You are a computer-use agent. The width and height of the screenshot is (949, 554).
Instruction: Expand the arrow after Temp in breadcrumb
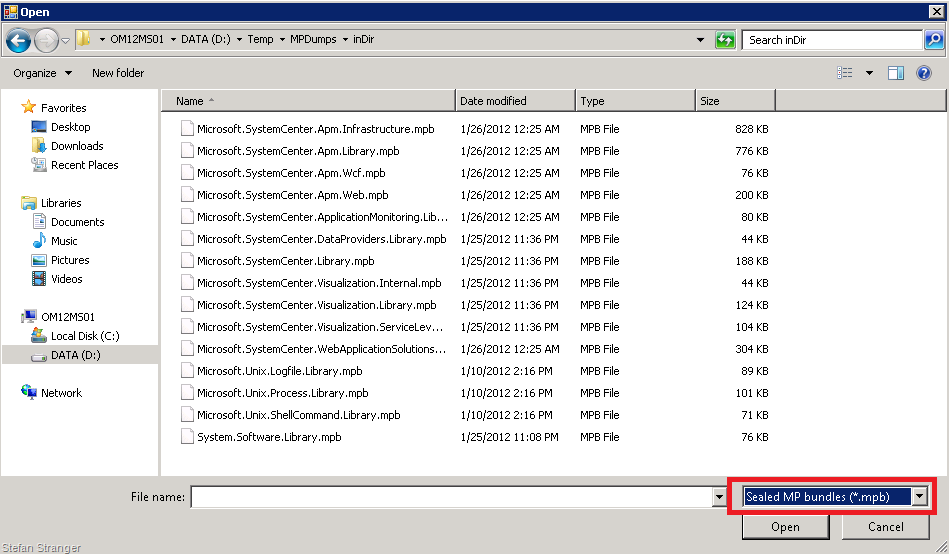click(x=282, y=39)
